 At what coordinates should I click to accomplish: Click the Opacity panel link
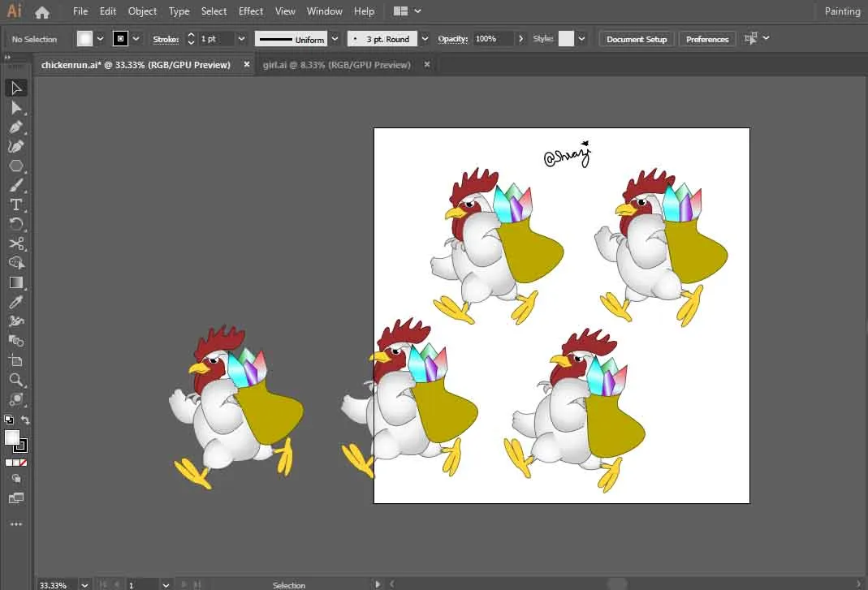pyautogui.click(x=453, y=39)
